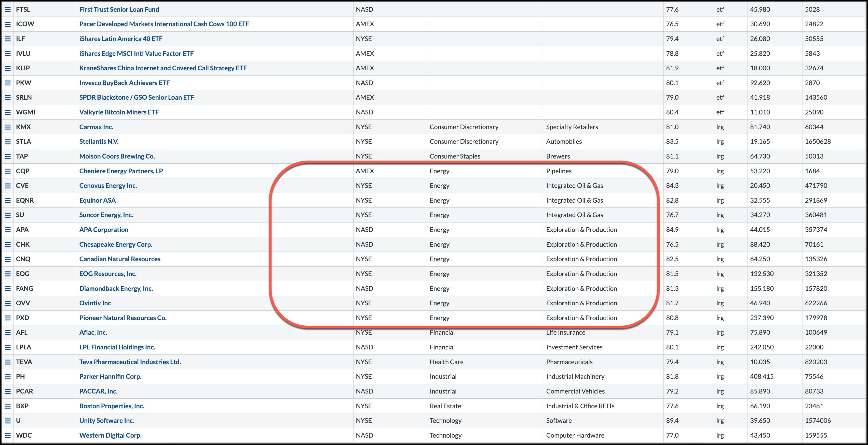This screenshot has width=868, height=445.
Task: Click the hamburger icon beside CVE
Action: 7,186
